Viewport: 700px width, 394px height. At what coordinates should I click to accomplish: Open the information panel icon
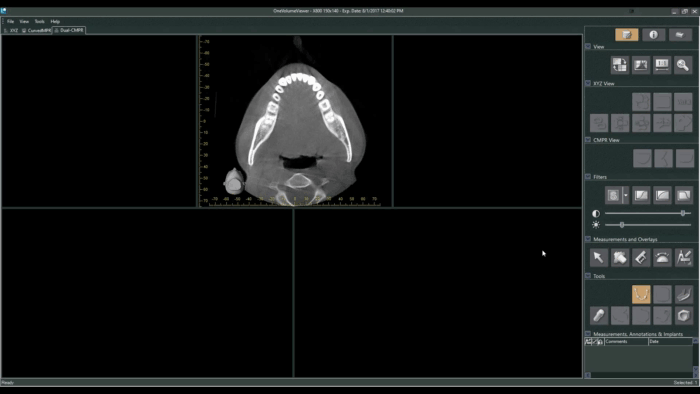[x=653, y=35]
